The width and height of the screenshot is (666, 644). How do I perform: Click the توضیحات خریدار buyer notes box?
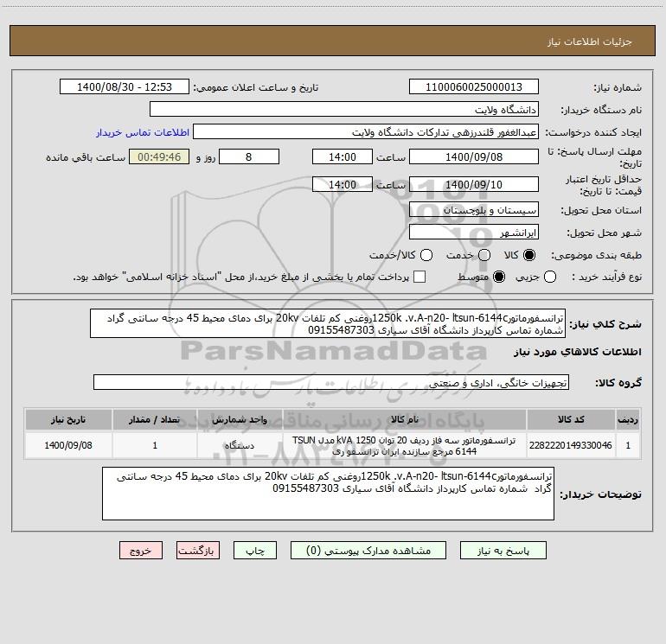329,494
